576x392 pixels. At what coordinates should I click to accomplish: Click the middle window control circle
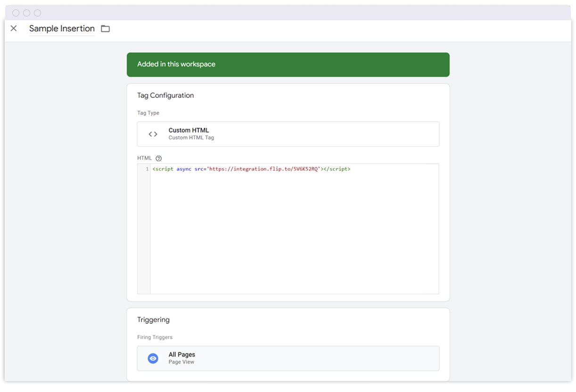(27, 13)
